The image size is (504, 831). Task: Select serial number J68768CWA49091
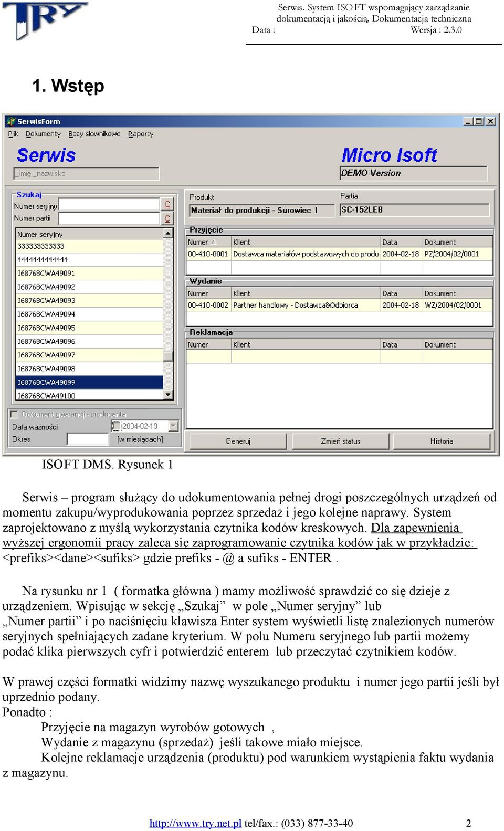pyautogui.click(x=89, y=273)
